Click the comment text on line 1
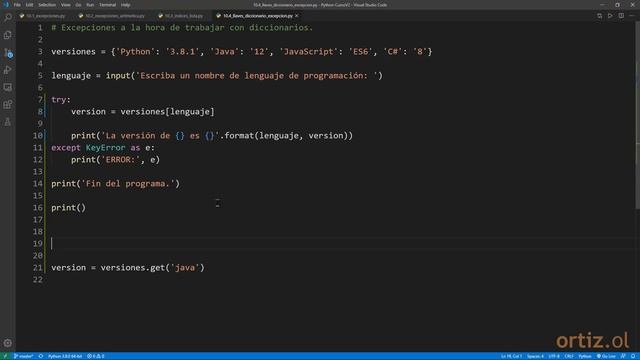The image size is (640, 360). 182,28
